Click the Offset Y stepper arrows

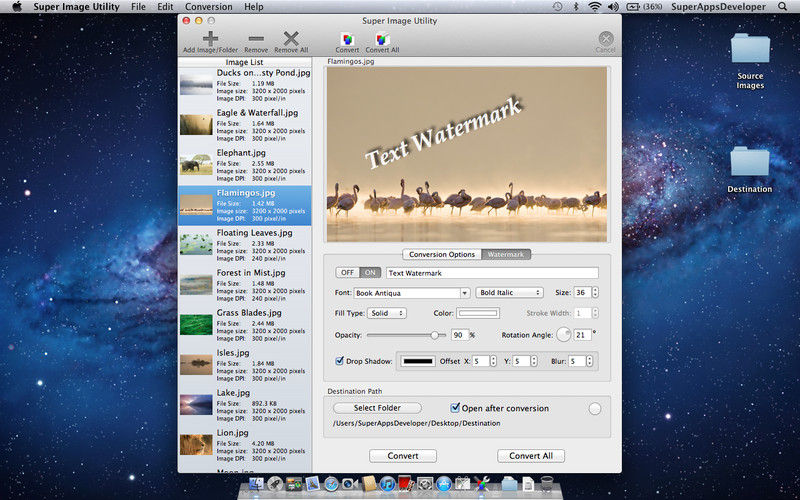533,361
